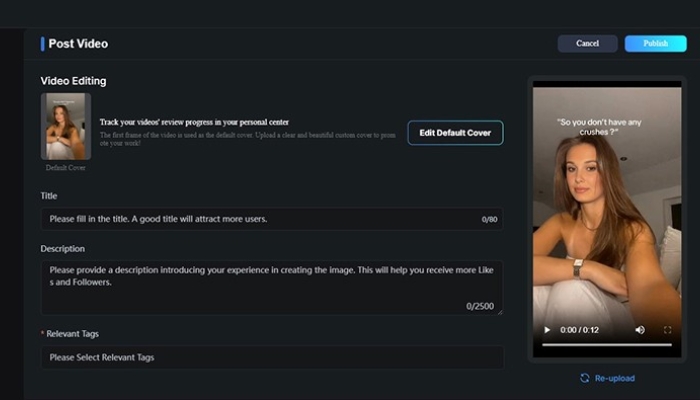Image resolution: width=700 pixels, height=400 pixels.
Task: Click the Re-upload circular arrows icon
Action: pos(584,378)
